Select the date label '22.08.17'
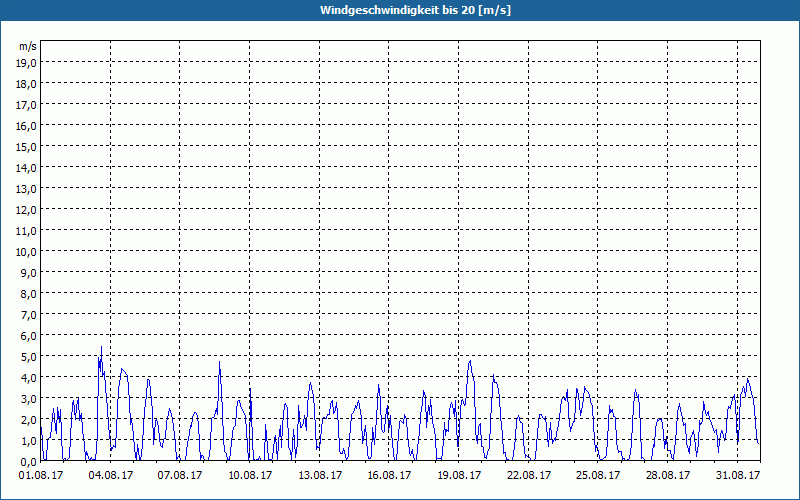This screenshot has height=500, width=800. point(529,476)
